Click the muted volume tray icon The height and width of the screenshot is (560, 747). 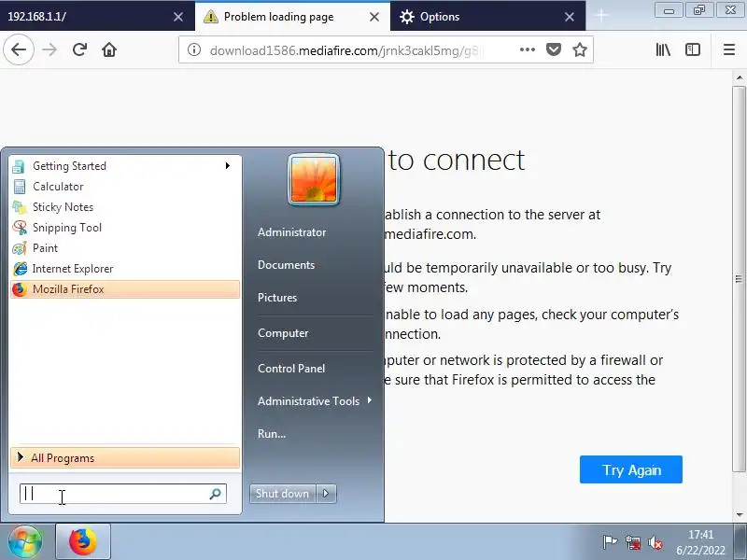click(x=655, y=542)
